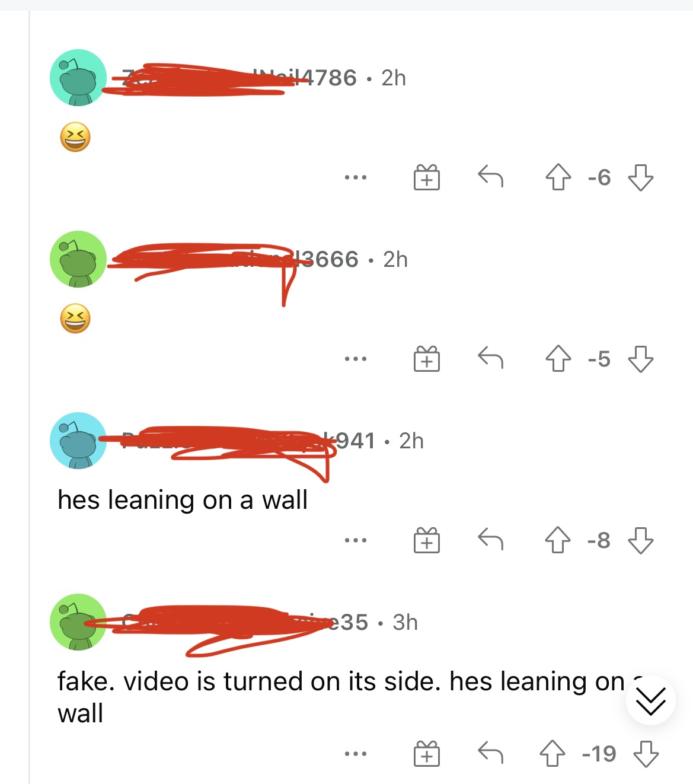Give an award to the -5 comment

pyautogui.click(x=427, y=358)
